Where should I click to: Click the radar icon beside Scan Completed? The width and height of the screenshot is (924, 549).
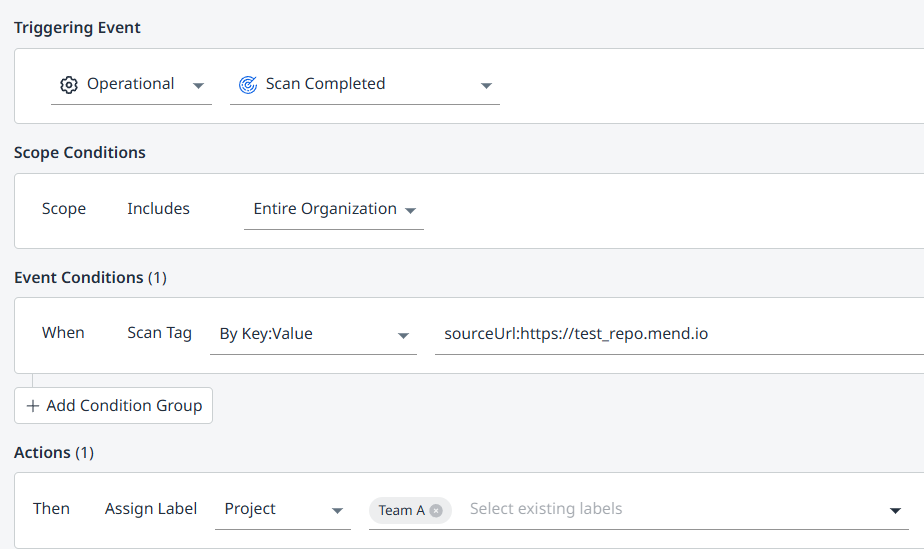point(247,85)
